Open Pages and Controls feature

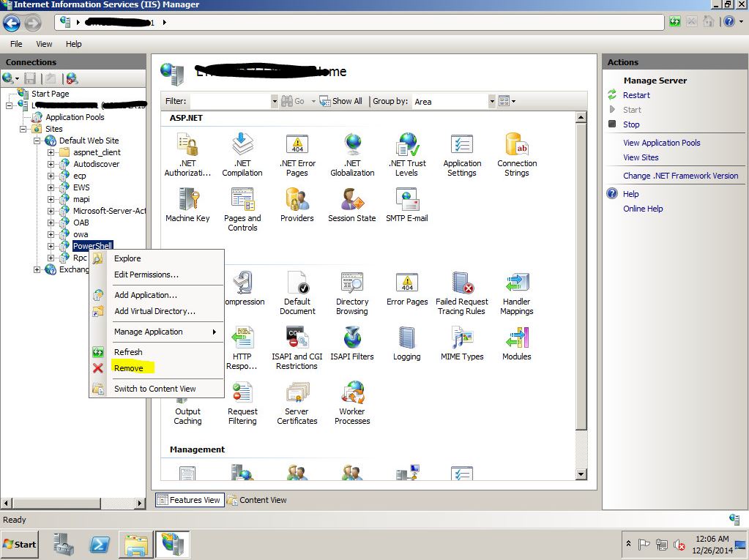coord(242,210)
